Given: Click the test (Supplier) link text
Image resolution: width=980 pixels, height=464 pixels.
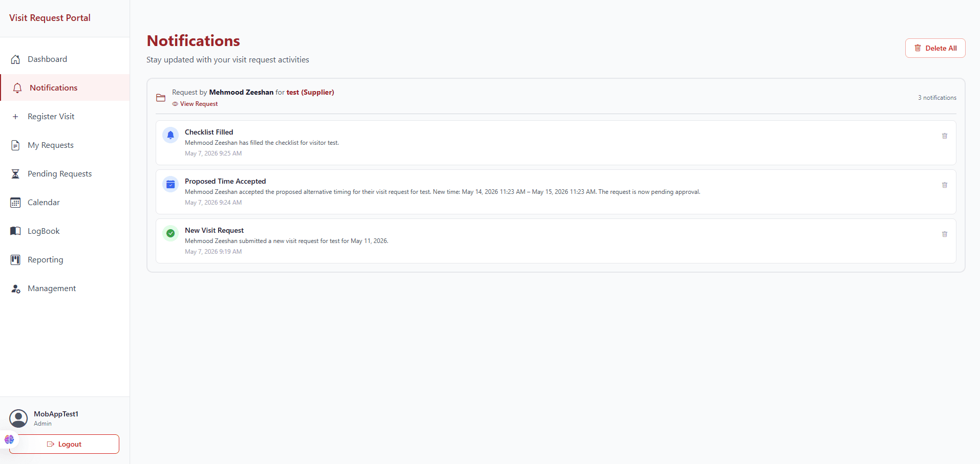Looking at the screenshot, I should click(x=310, y=92).
